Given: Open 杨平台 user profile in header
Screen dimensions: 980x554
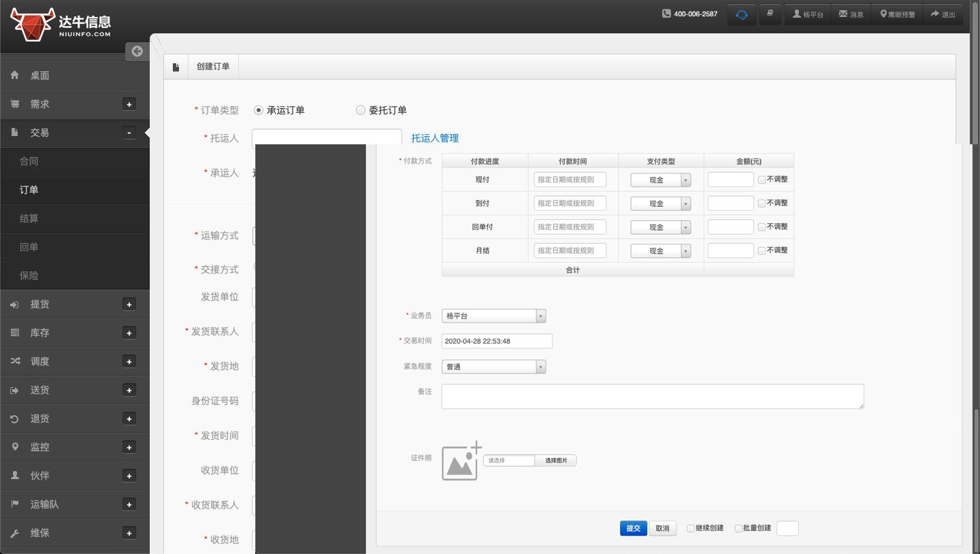Looking at the screenshot, I should coord(808,14).
